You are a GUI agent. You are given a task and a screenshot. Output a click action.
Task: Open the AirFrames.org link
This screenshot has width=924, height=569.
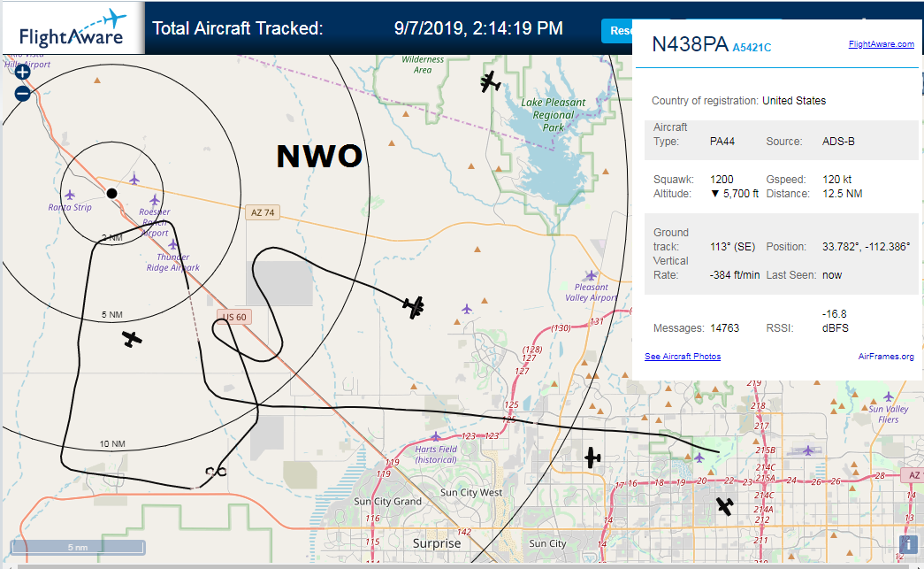click(886, 356)
